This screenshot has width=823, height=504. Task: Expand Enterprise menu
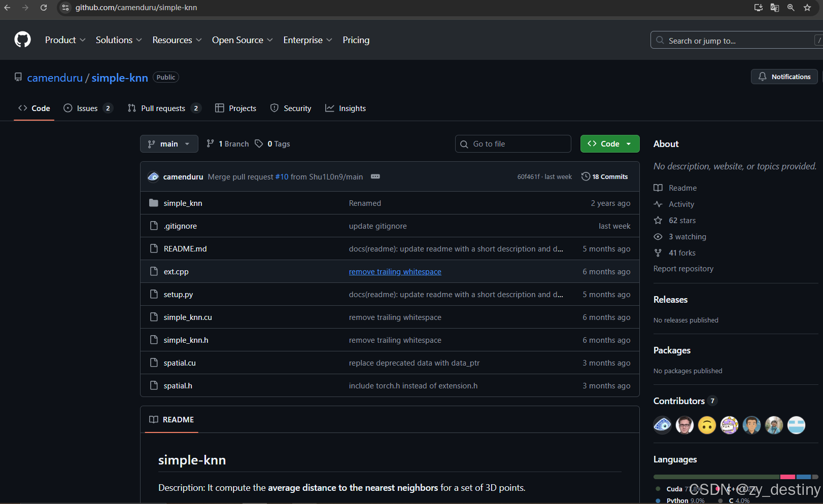(307, 40)
